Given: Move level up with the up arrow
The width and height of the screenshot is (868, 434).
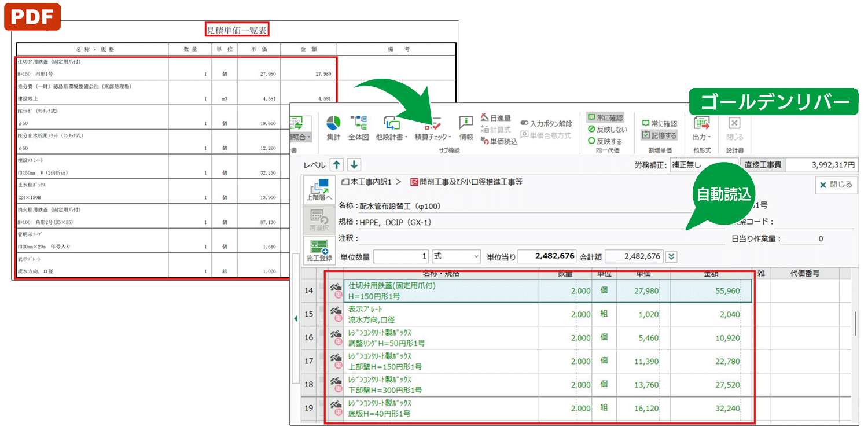Looking at the screenshot, I should tap(336, 165).
